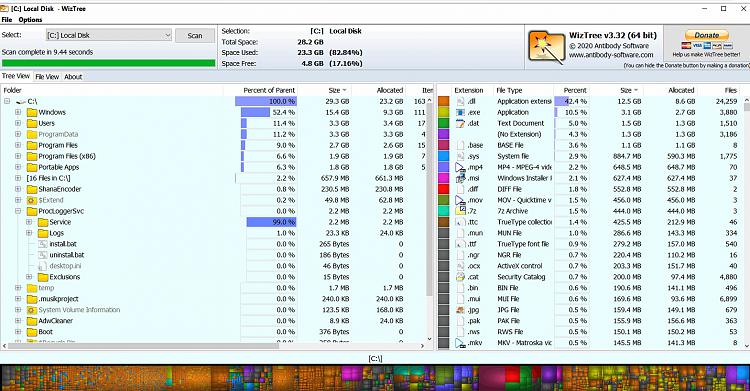Click the desktop.ini file icon

pos(43,266)
